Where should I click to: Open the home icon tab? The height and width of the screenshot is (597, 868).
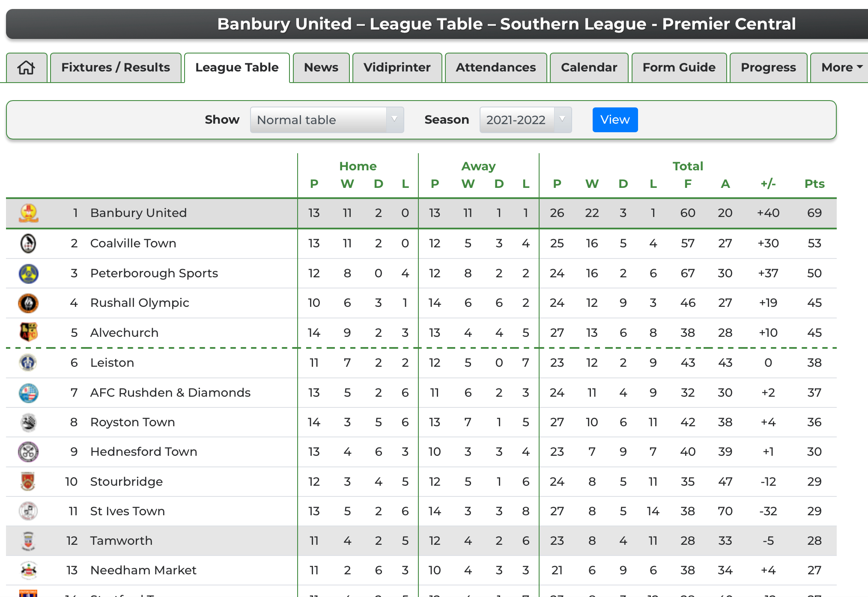27,68
